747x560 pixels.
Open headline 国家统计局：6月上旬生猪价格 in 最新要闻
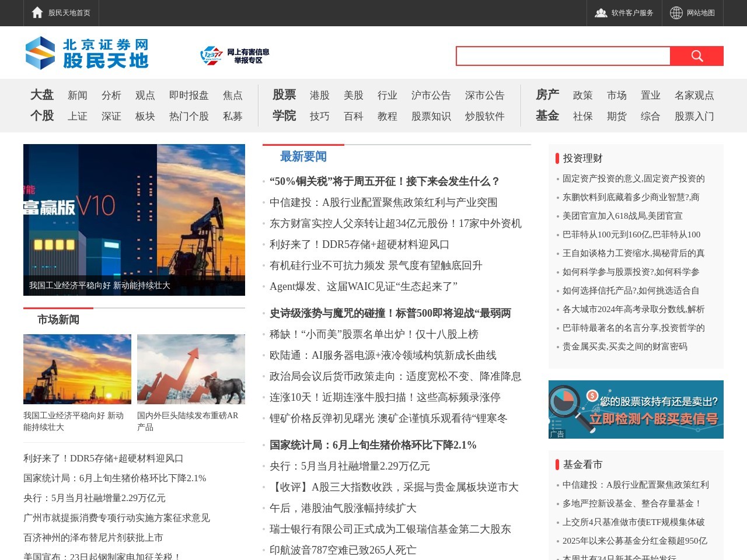tap(373, 445)
